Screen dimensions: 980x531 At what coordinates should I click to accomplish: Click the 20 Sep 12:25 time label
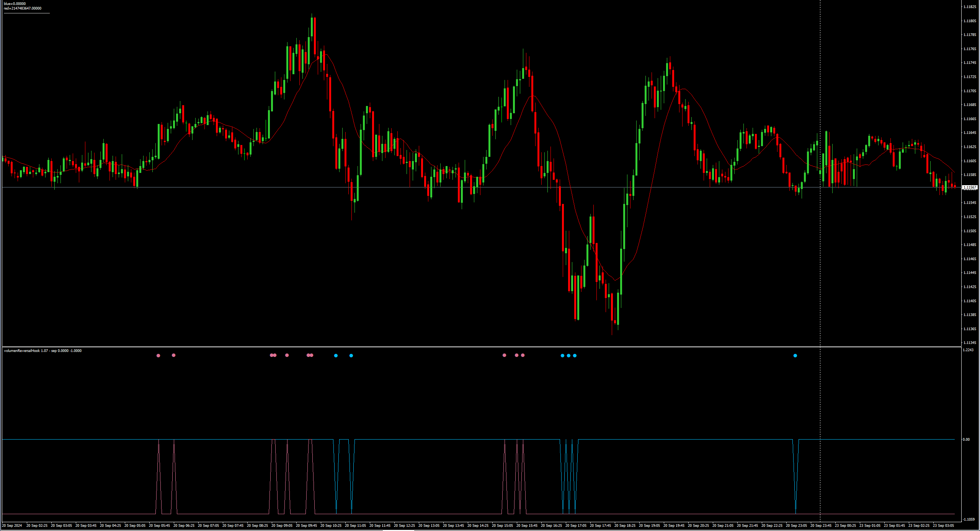coord(404,526)
